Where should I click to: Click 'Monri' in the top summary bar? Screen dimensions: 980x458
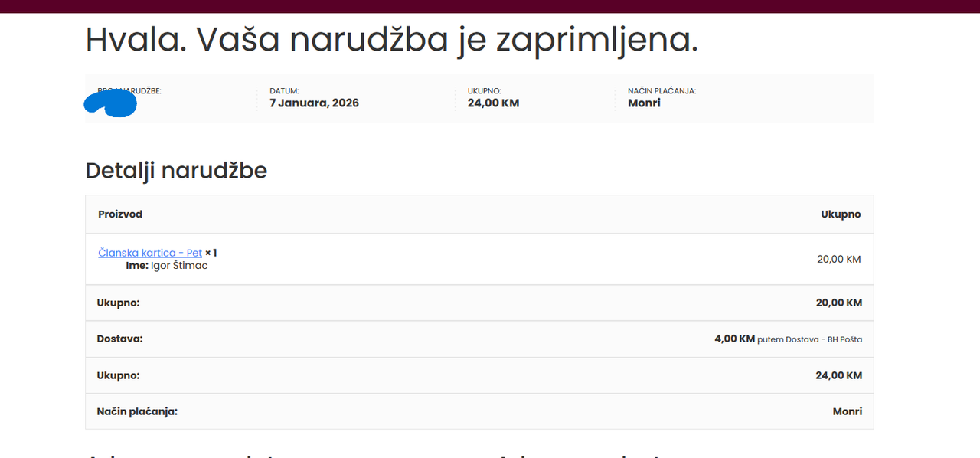644,103
